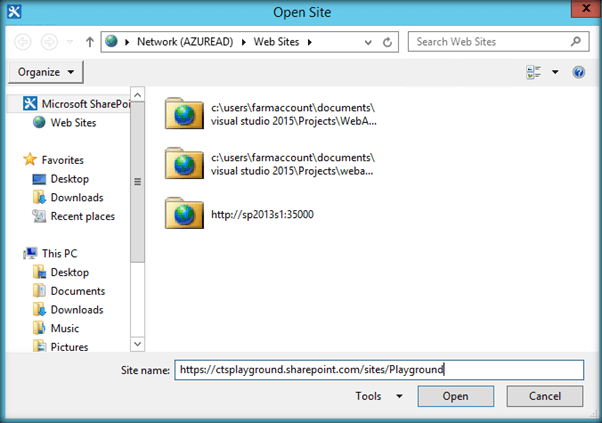602x423 pixels.
Task: Click the Search Web Sites field
Action: pyautogui.click(x=498, y=41)
